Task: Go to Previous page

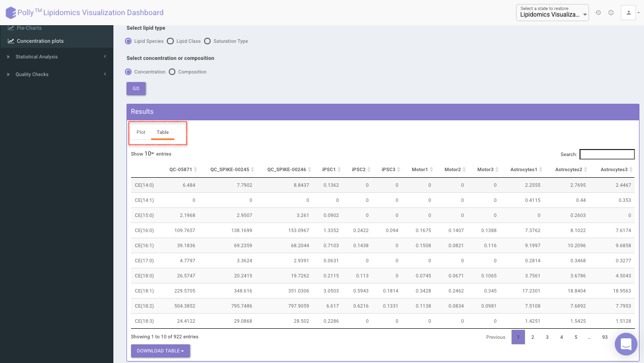Action: coord(496,337)
